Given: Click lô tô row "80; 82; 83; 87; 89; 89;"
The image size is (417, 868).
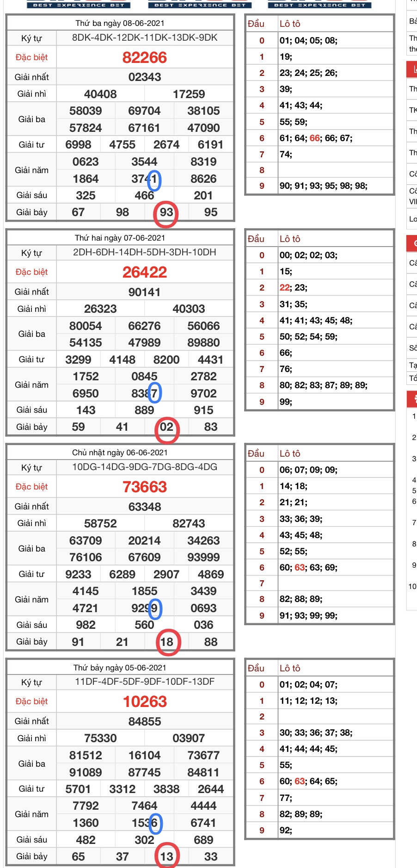Looking at the screenshot, I should (x=324, y=385).
